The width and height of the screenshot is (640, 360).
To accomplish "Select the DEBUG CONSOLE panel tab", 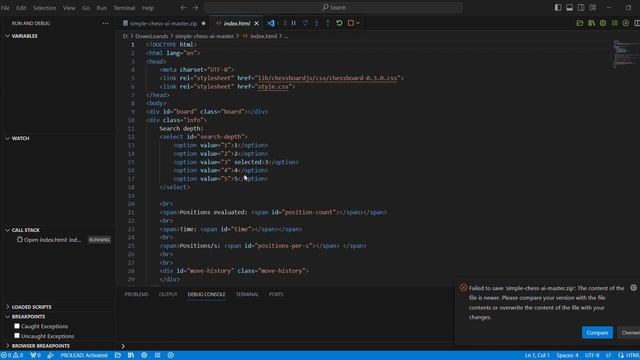I will (207, 294).
